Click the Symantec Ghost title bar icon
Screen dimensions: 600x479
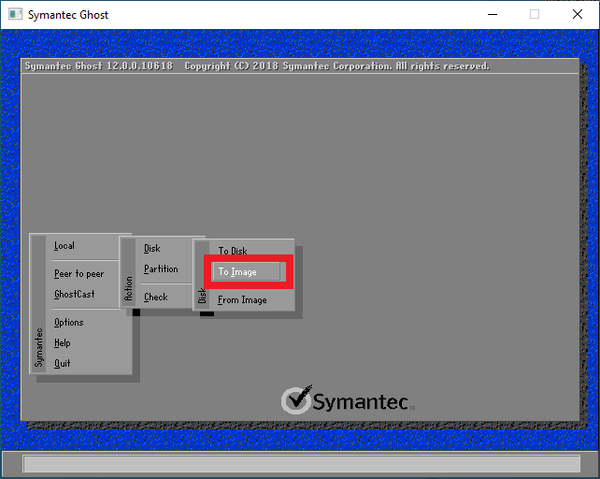pos(15,15)
